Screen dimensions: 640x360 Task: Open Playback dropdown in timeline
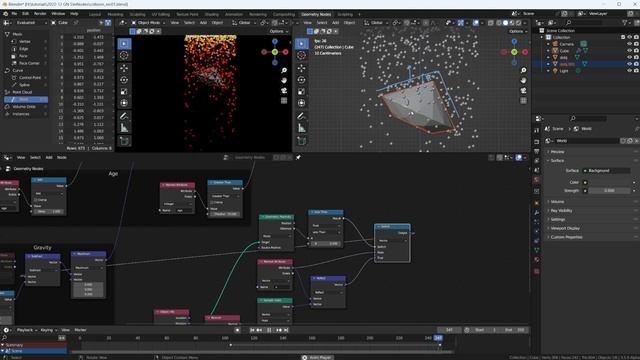pos(27,330)
